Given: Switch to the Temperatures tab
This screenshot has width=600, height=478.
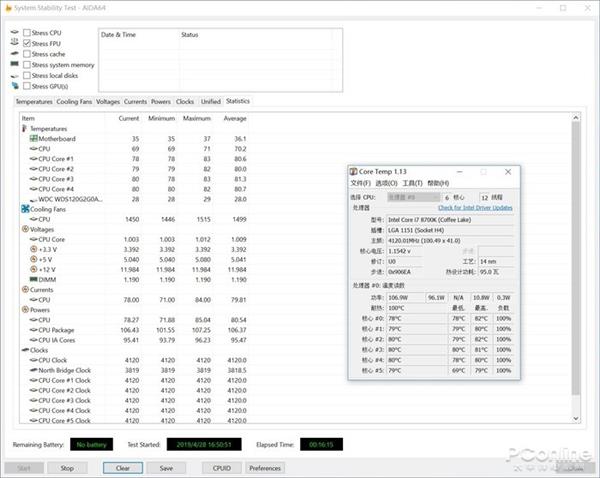Looking at the screenshot, I should point(34,101).
